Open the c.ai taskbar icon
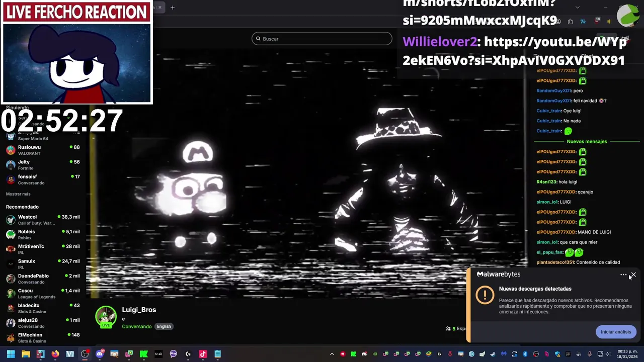The width and height of the screenshot is (644, 362). 158,354
